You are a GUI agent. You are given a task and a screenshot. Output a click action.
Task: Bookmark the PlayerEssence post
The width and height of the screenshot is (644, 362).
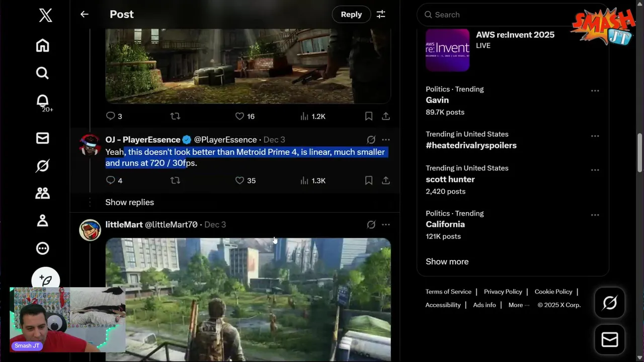[x=369, y=180]
